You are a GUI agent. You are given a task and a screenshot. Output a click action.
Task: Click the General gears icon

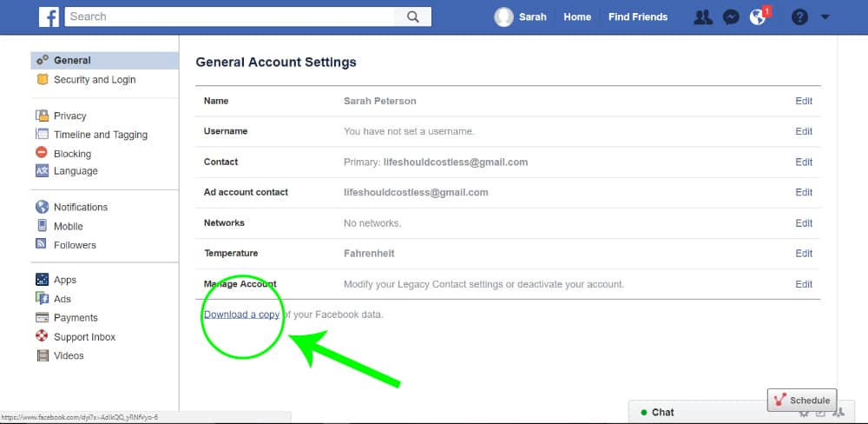click(42, 61)
